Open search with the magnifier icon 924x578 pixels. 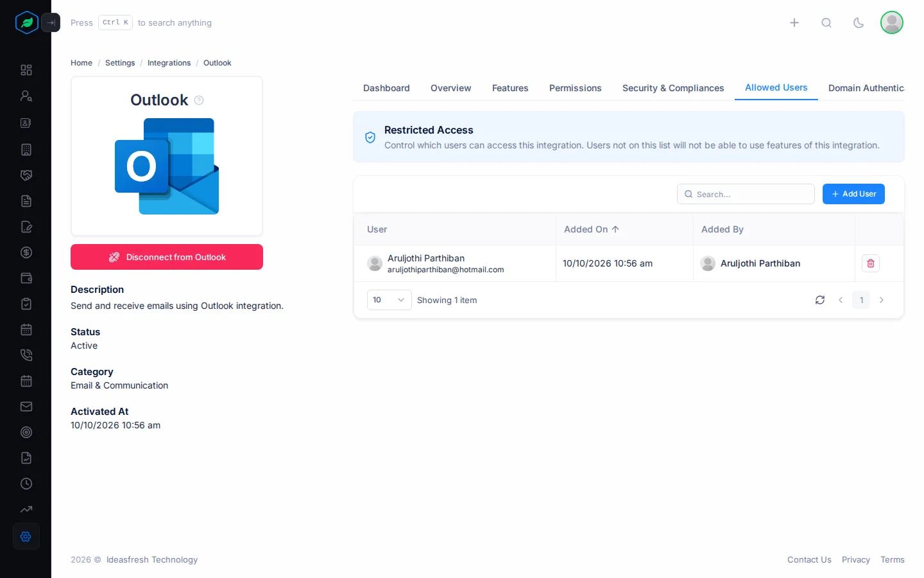click(826, 22)
